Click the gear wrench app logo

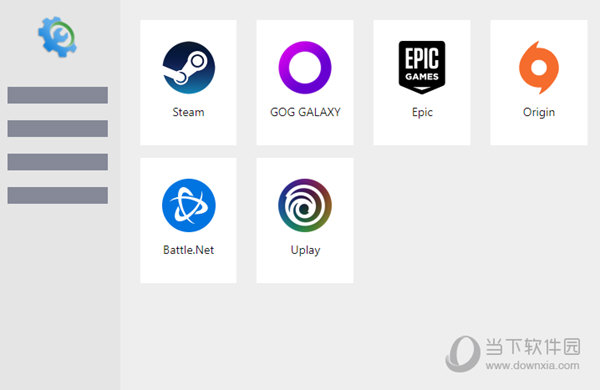point(57,37)
